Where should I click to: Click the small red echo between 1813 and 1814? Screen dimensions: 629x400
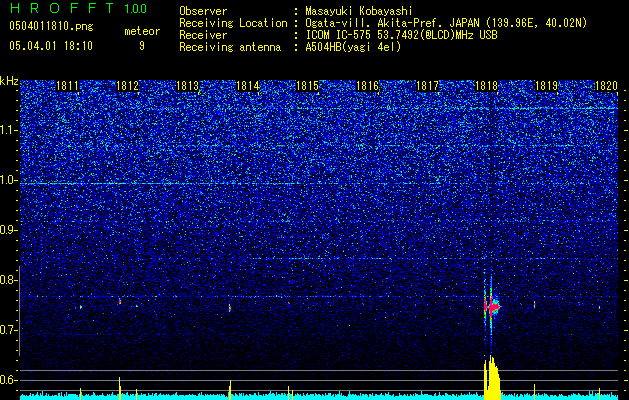(230, 308)
